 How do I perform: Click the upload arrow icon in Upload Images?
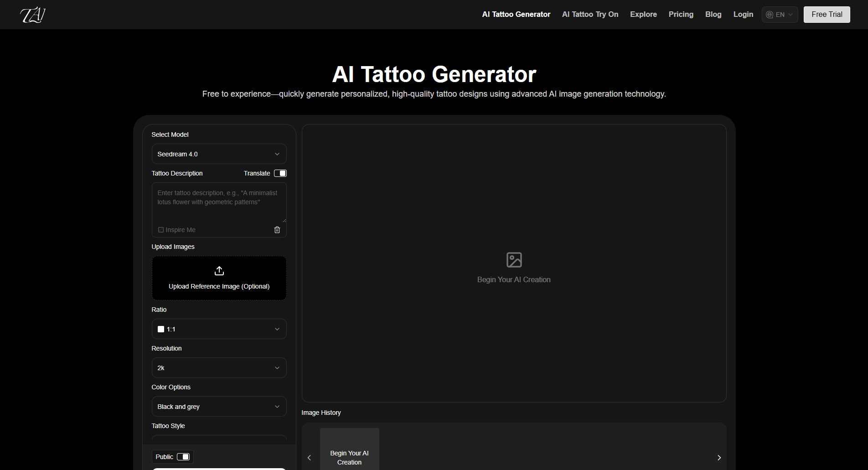coord(219,270)
